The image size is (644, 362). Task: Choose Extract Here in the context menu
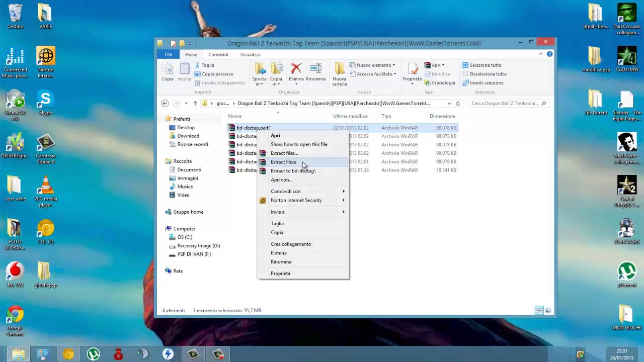coord(303,162)
